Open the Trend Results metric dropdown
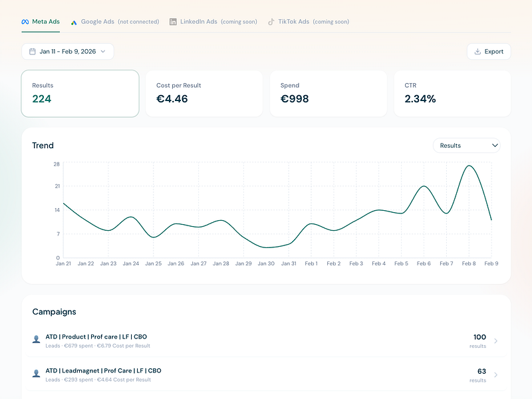The image size is (532, 399). coord(467,146)
